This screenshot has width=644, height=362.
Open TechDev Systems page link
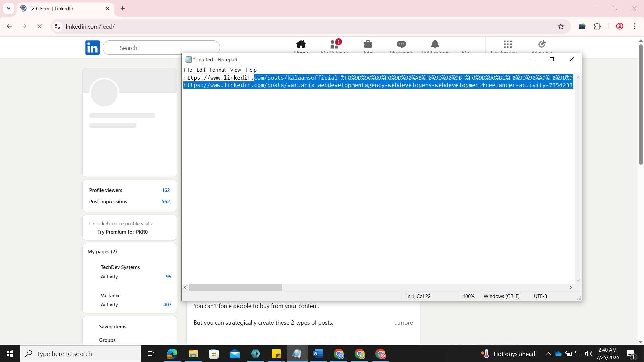120,267
